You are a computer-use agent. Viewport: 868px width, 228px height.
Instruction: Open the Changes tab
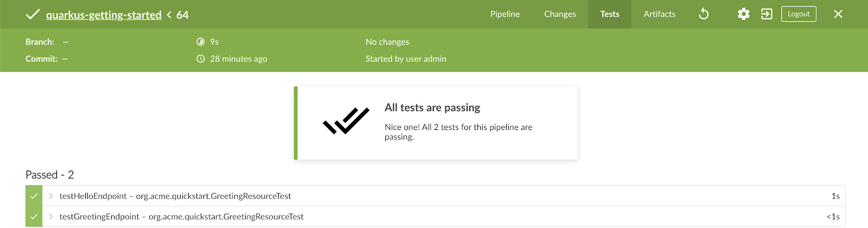click(x=560, y=14)
